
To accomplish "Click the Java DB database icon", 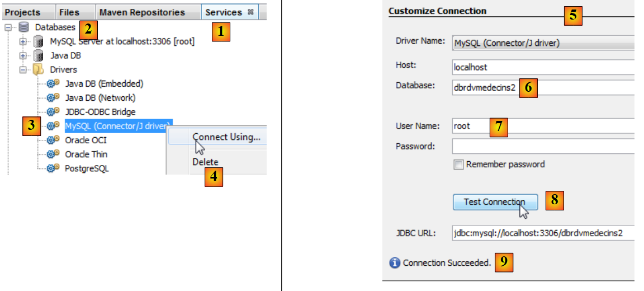I will click(39, 55).
